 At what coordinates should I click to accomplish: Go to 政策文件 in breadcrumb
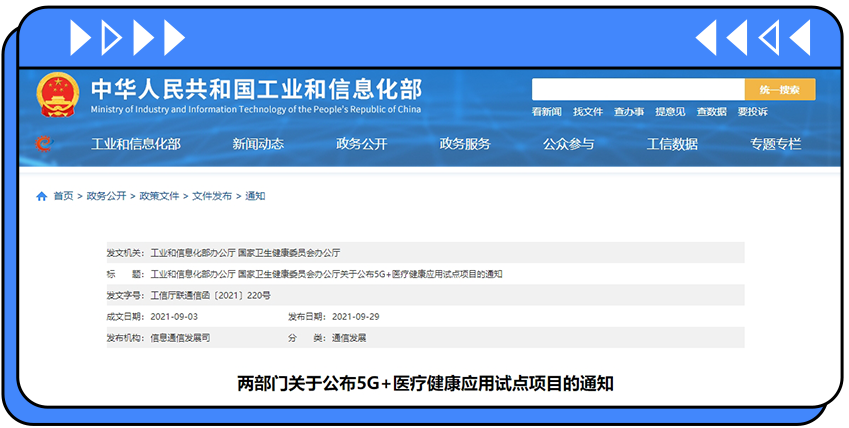coord(159,196)
